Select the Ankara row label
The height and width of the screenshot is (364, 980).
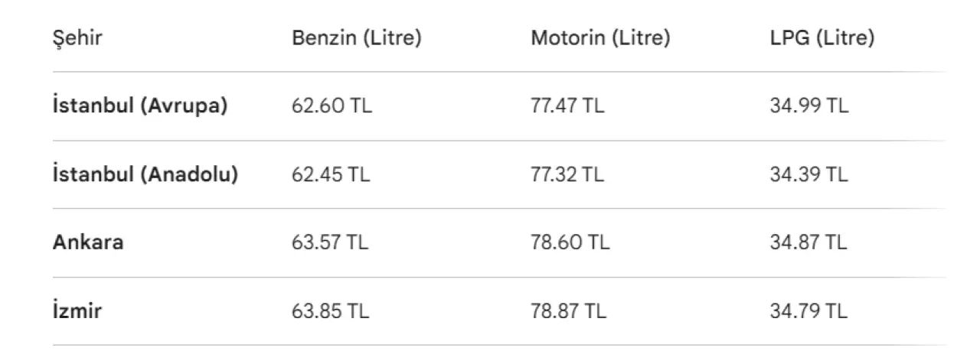(88, 242)
